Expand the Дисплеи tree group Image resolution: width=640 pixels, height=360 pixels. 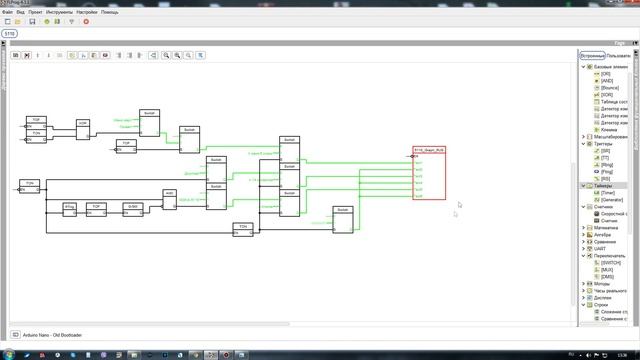coord(583,298)
